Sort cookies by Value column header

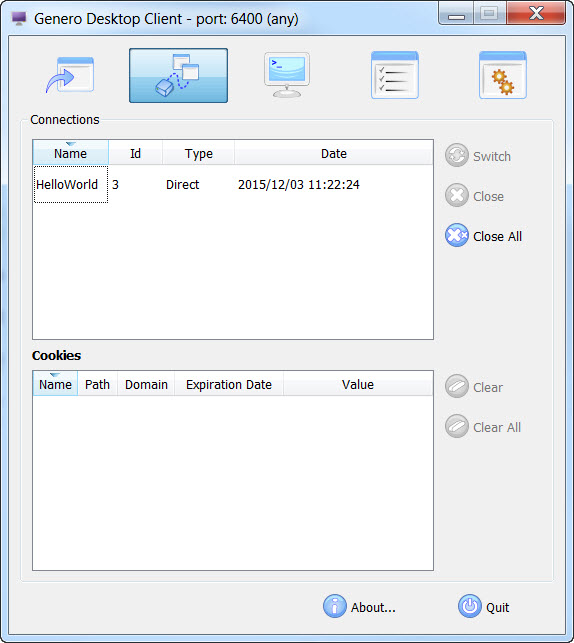point(358,384)
